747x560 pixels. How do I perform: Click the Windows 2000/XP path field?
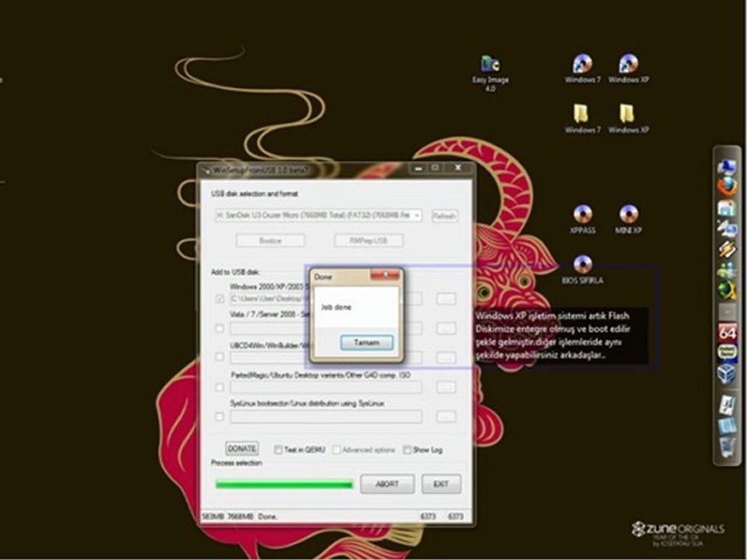[x=270, y=299]
